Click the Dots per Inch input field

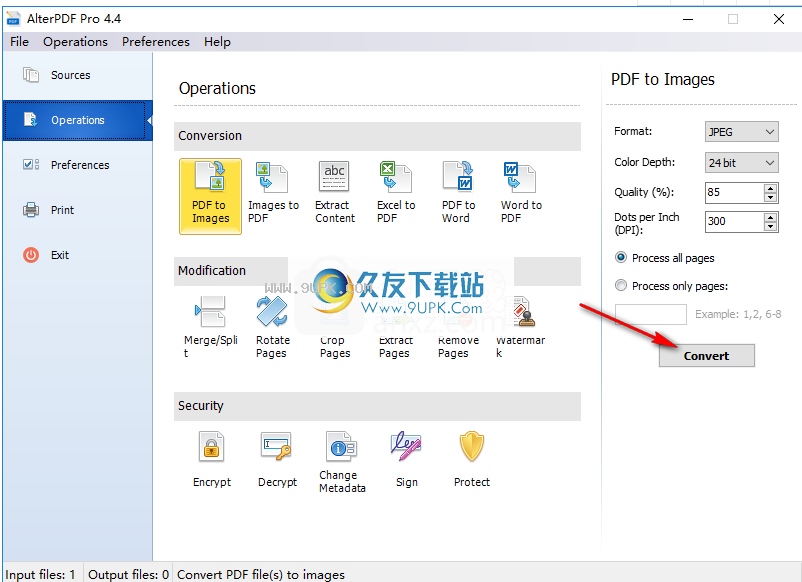734,222
